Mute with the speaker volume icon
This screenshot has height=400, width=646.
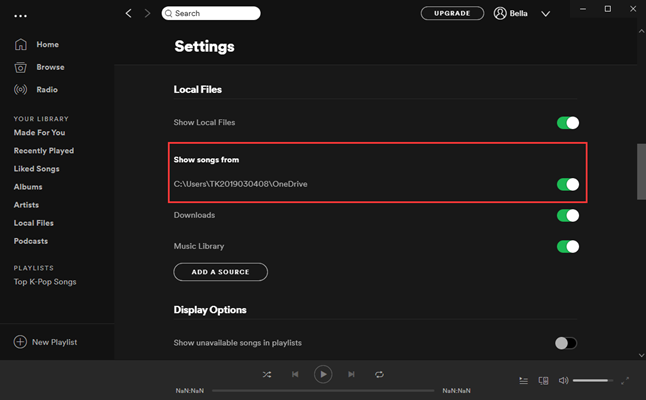[563, 380]
